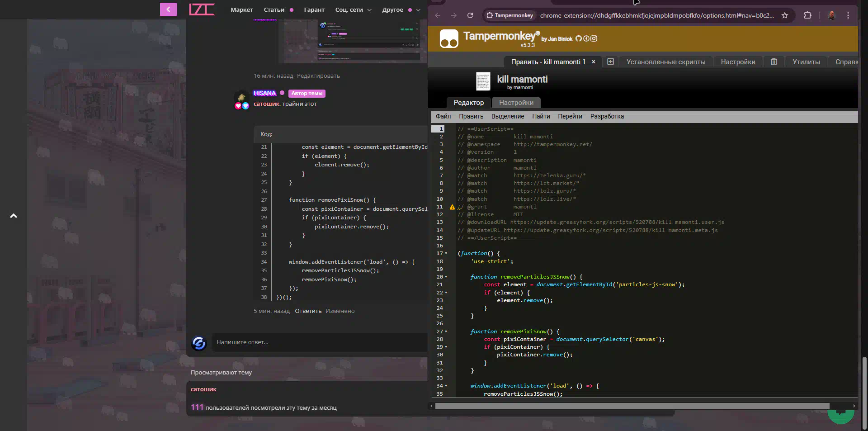Click the browser forward arrow
Screen dimensions: 868x431
[454, 15]
